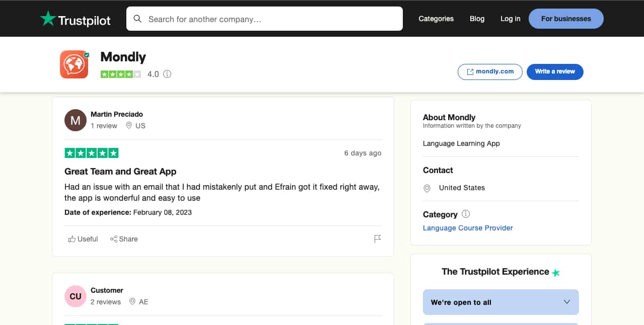This screenshot has width=644, height=325.
Task: Click the search magnifier icon
Action: click(137, 19)
